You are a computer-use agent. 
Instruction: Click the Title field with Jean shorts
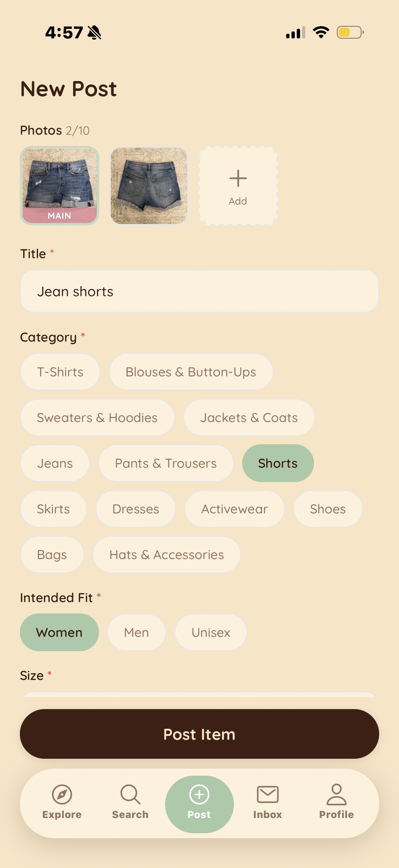coord(199,291)
